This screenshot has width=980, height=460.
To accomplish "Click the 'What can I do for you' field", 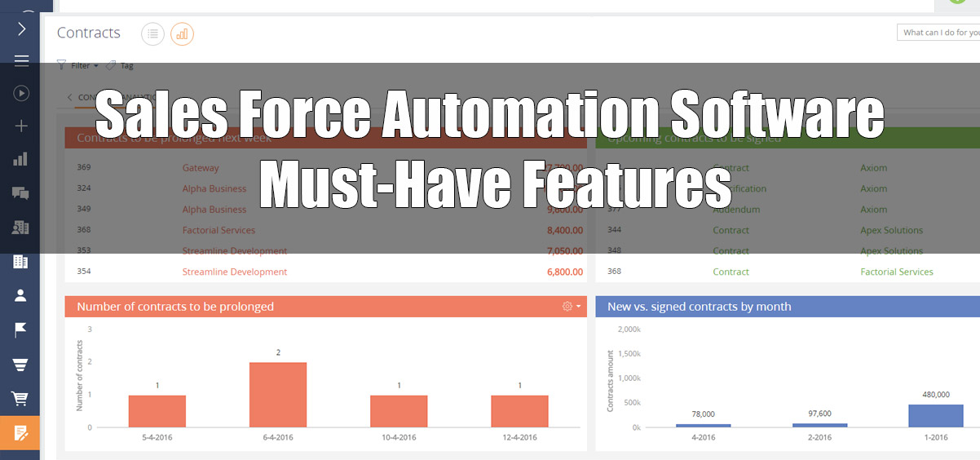I will point(938,32).
